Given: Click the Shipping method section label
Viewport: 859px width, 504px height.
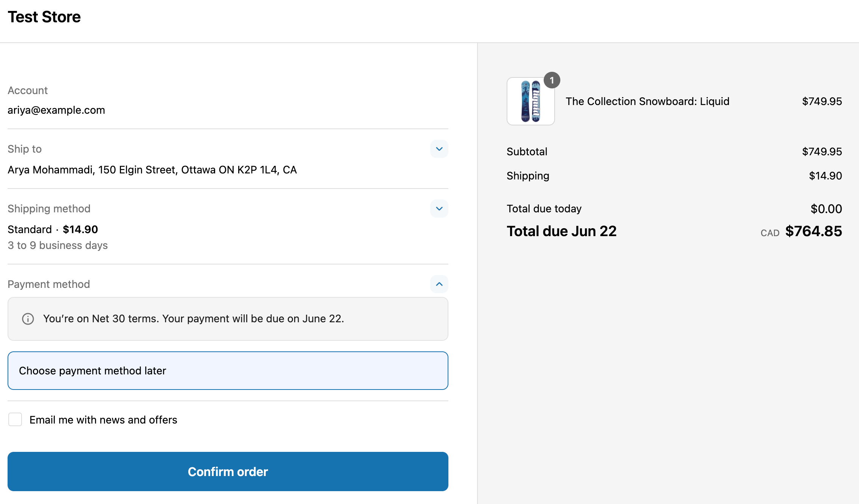Looking at the screenshot, I should pyautogui.click(x=49, y=209).
